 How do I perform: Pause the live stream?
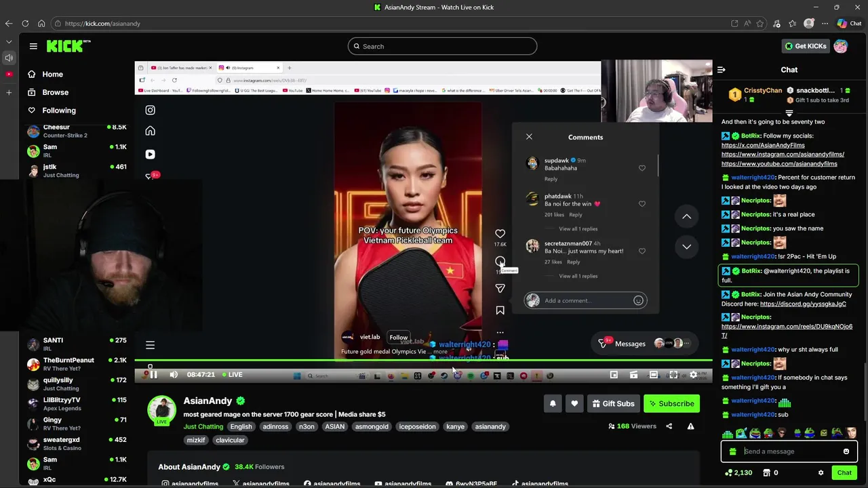pyautogui.click(x=154, y=374)
